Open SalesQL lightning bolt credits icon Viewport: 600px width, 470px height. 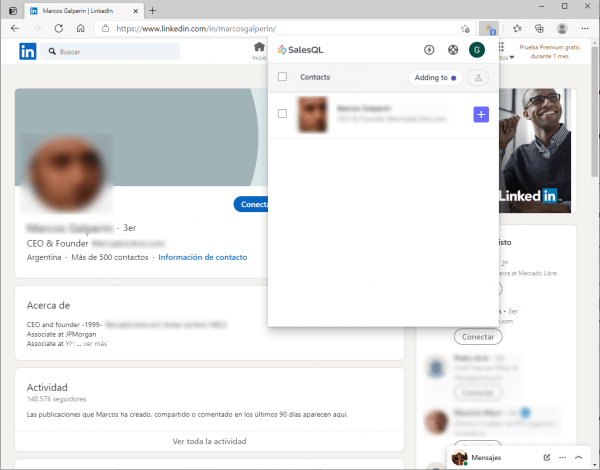(x=429, y=50)
